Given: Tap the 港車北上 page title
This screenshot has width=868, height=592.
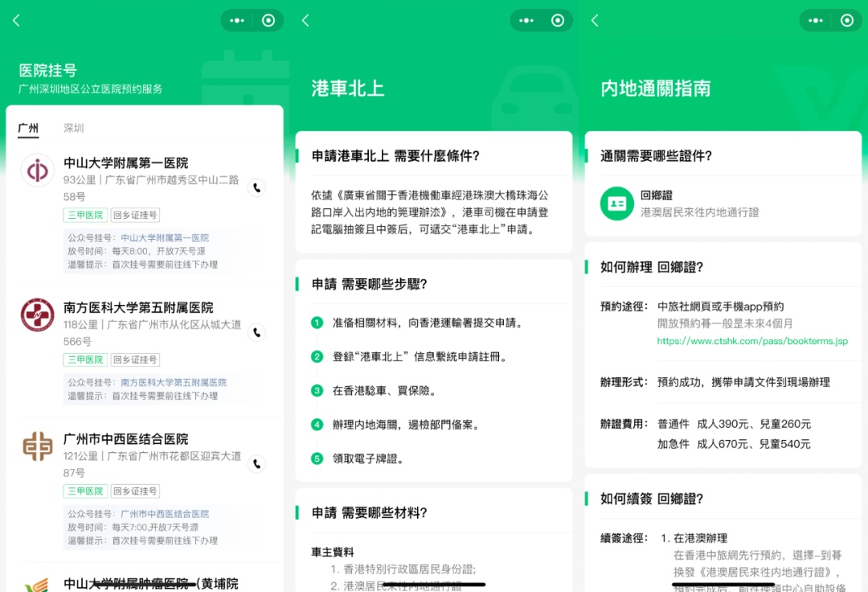Looking at the screenshot, I should pyautogui.click(x=348, y=88).
